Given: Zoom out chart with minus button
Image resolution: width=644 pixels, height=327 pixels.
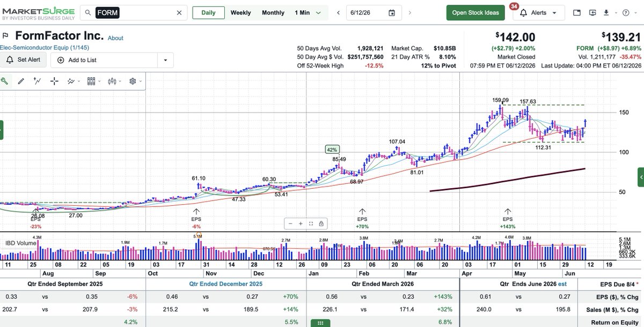Looking at the screenshot, I should point(290,224).
